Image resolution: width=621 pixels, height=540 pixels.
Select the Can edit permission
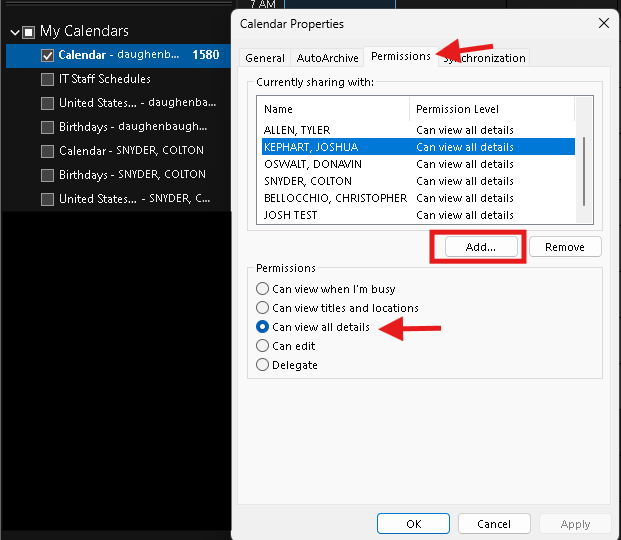[x=263, y=346]
